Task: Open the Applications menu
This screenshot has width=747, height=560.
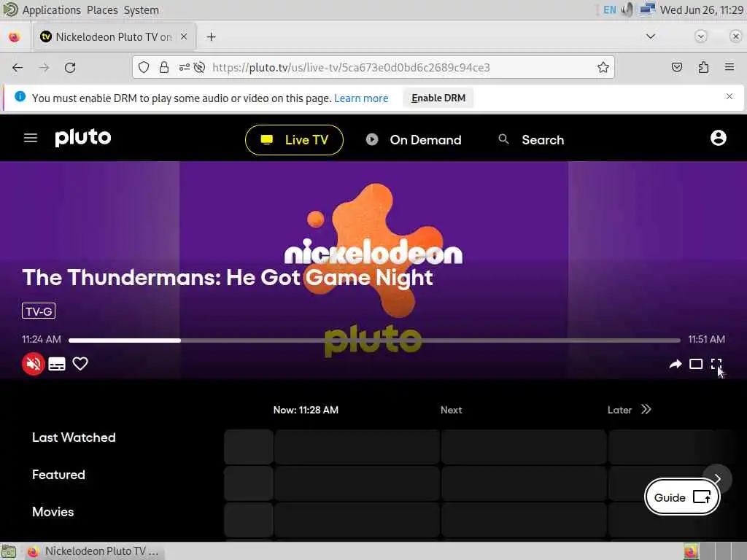Action: [52, 10]
